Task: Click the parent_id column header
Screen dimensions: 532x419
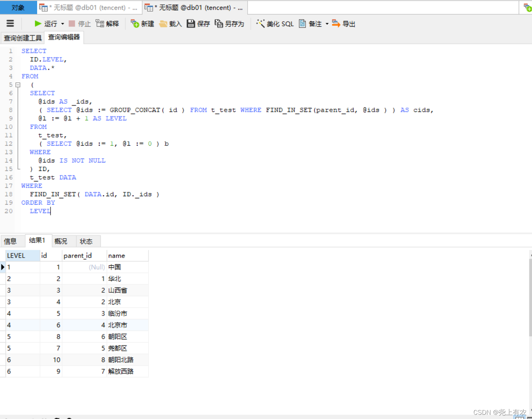Action: (x=78, y=255)
